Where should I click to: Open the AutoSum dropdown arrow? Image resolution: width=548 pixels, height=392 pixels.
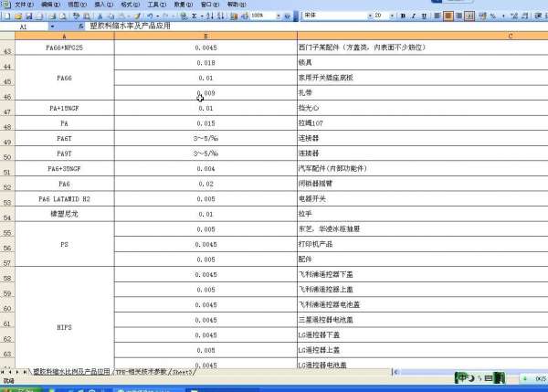click(202, 16)
